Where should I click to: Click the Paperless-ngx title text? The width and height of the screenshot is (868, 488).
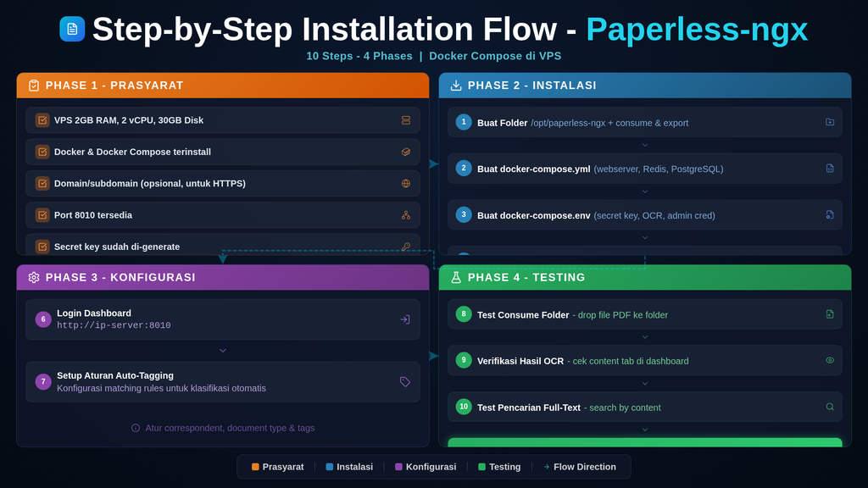pyautogui.click(x=697, y=30)
